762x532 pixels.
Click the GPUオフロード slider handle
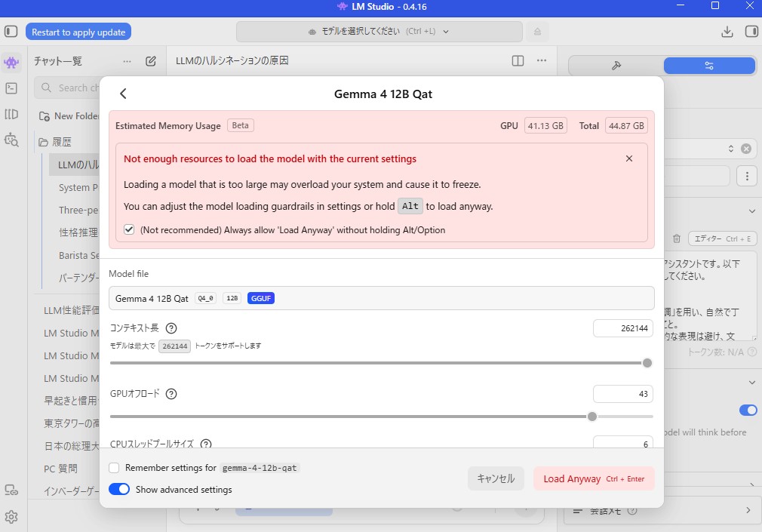[x=592, y=417]
